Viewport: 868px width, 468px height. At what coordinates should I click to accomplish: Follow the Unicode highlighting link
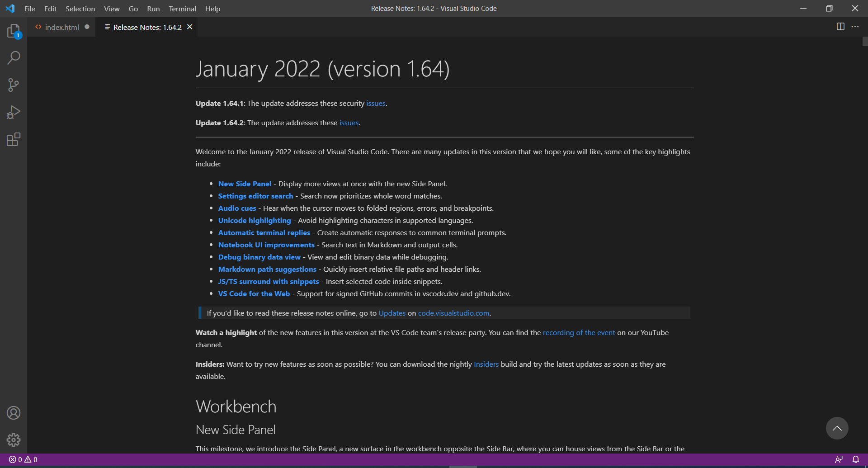coord(255,221)
